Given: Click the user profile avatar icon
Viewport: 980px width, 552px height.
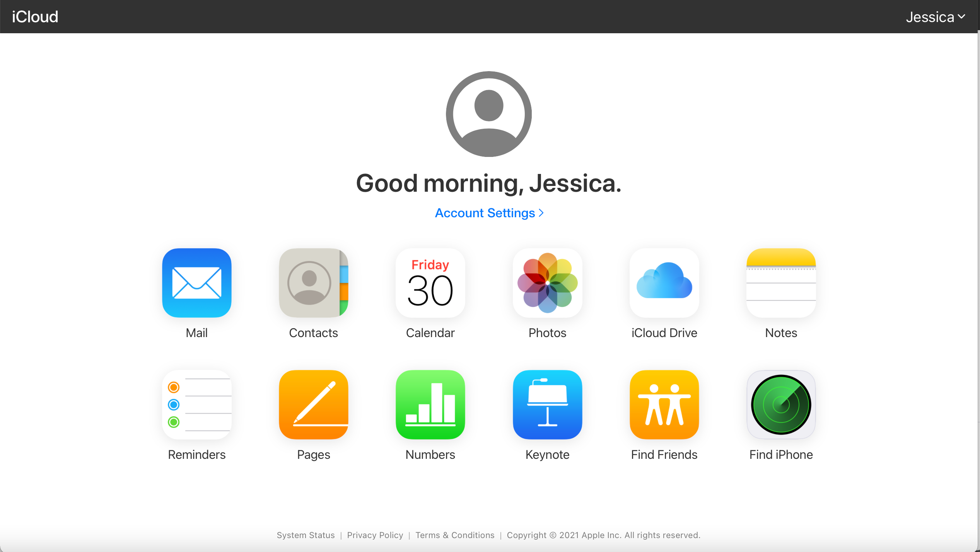Looking at the screenshot, I should (x=489, y=114).
